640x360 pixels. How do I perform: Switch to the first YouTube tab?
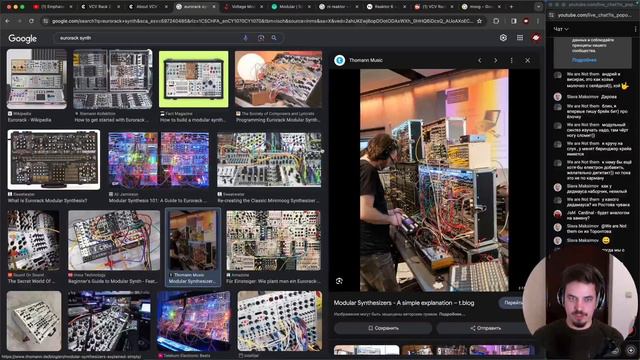[52, 7]
